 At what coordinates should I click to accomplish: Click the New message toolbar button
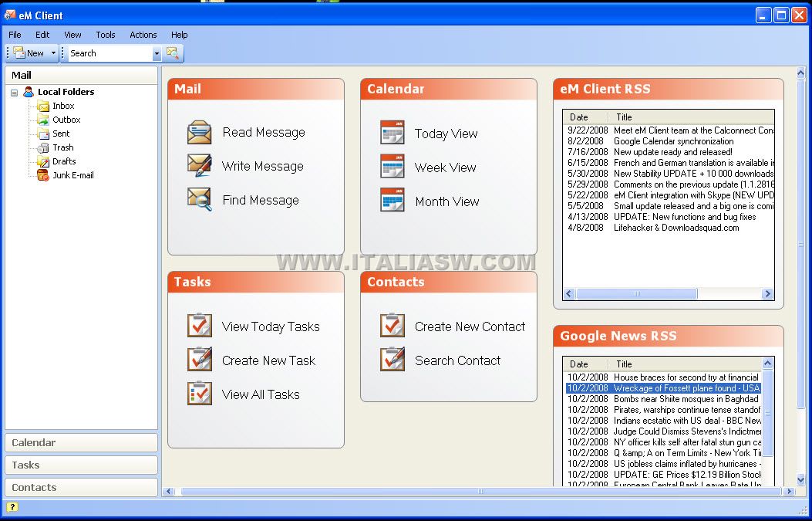(x=29, y=53)
